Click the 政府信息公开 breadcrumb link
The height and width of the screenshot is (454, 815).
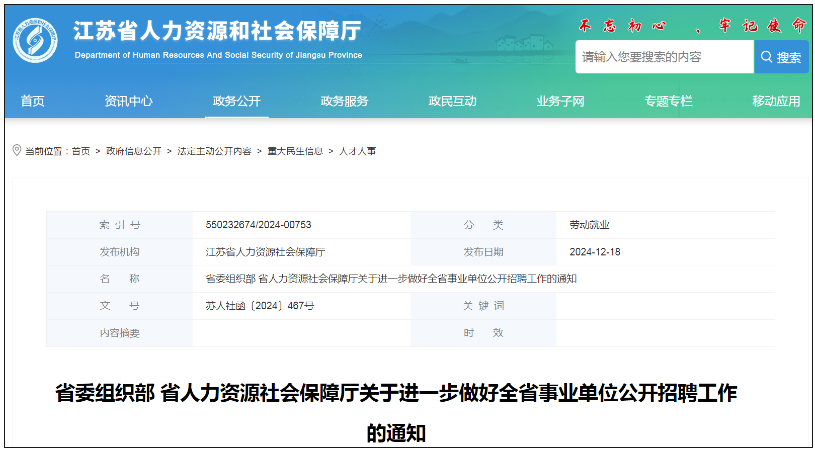[134, 151]
